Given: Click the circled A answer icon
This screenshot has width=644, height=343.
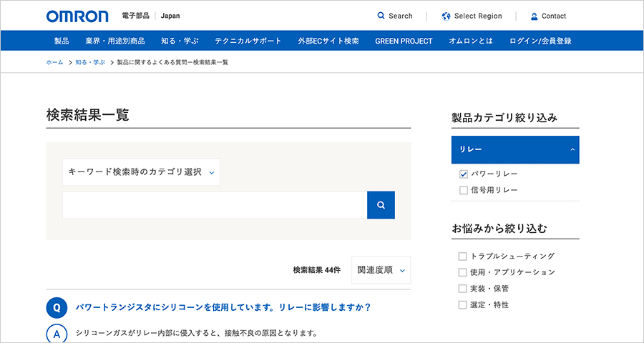Looking at the screenshot, I should pyautogui.click(x=57, y=334).
